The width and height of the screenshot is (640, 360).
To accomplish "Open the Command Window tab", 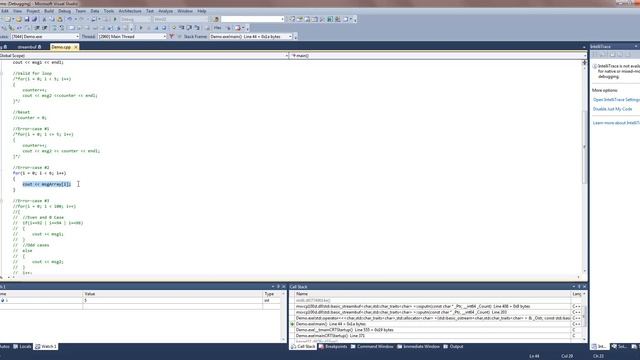I will point(372,347).
